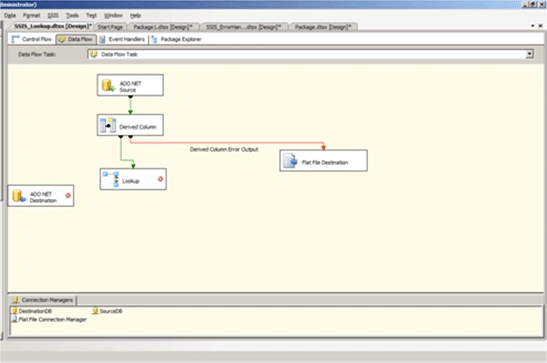Click the Event Handlers tab icon
This screenshot has height=363, width=547.
[102, 39]
